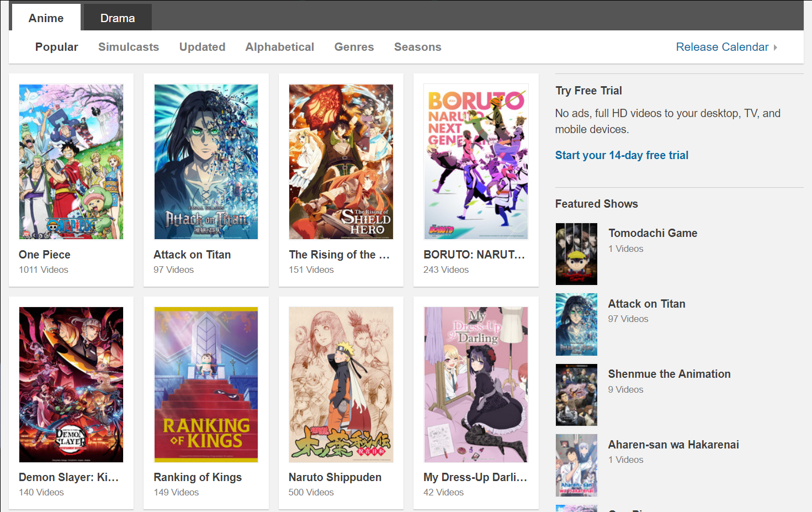Open The Rising of the Shield Hero poster

click(x=341, y=162)
